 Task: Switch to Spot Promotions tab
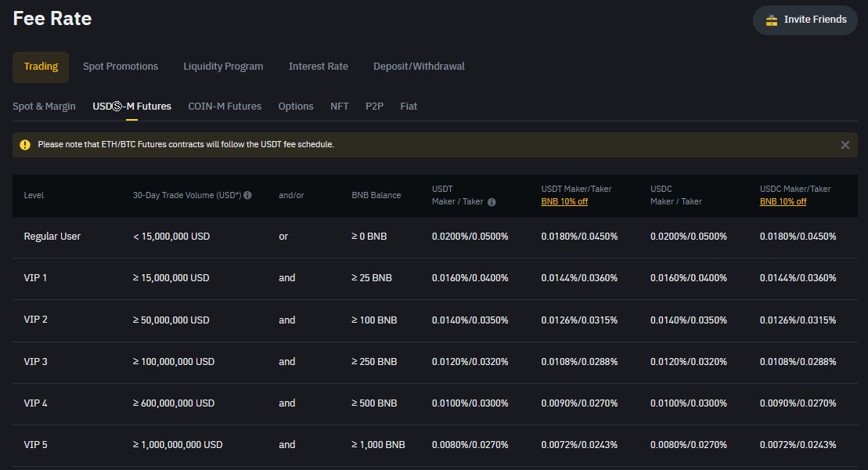121,67
